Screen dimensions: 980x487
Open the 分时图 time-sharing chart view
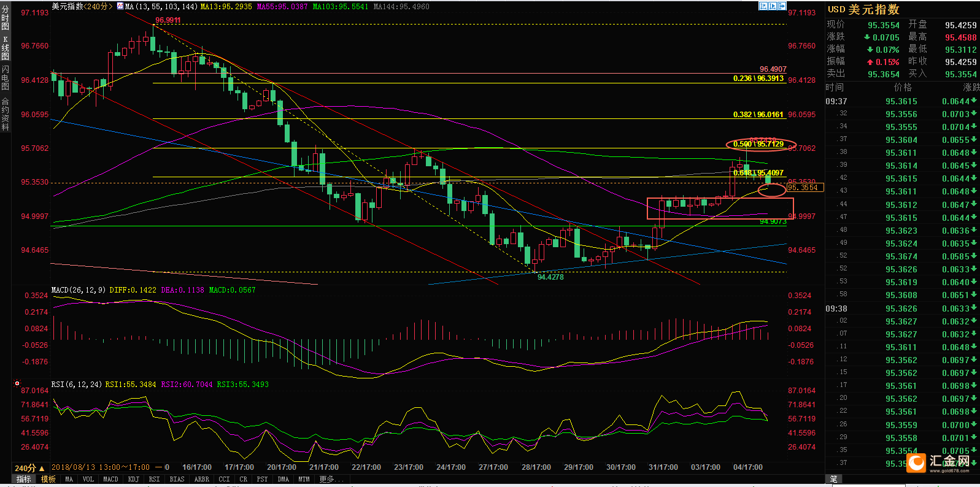[x=5, y=18]
